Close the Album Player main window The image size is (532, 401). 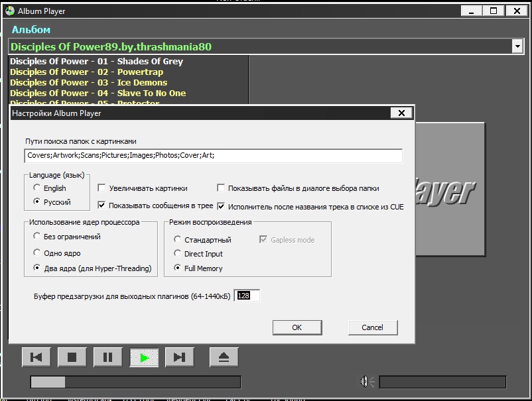[x=517, y=11]
